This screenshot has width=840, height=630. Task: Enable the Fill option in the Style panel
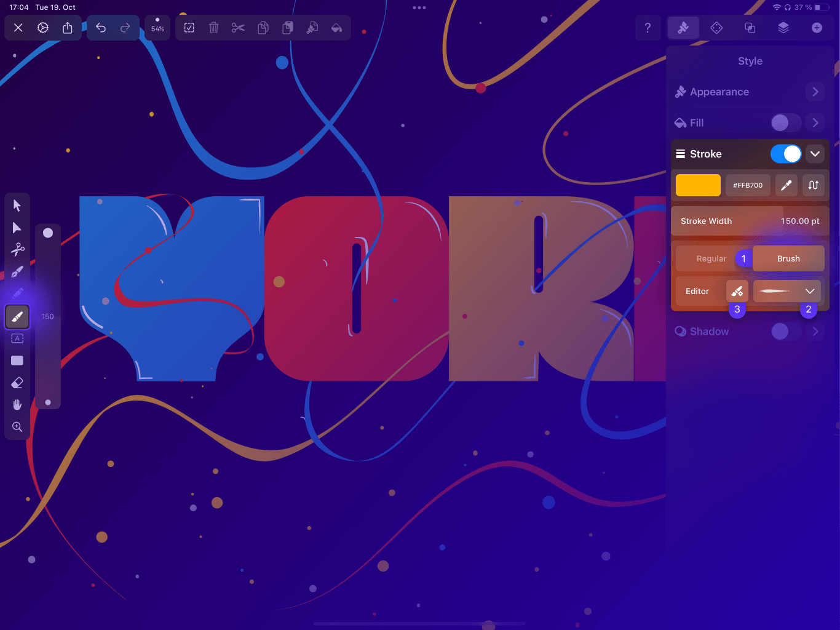(x=785, y=122)
